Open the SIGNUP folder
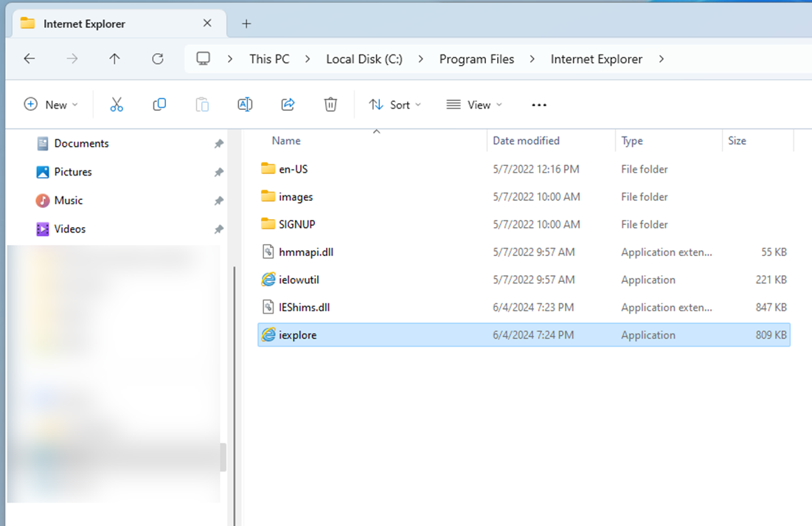This screenshot has width=812, height=526. 296,224
